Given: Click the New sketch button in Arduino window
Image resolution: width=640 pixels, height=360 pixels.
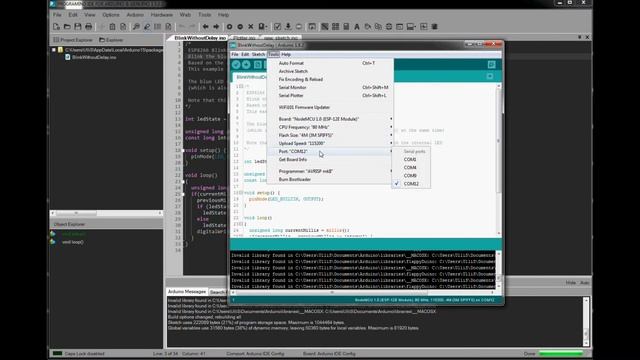Looking at the screenshot, I should [x=258, y=64].
